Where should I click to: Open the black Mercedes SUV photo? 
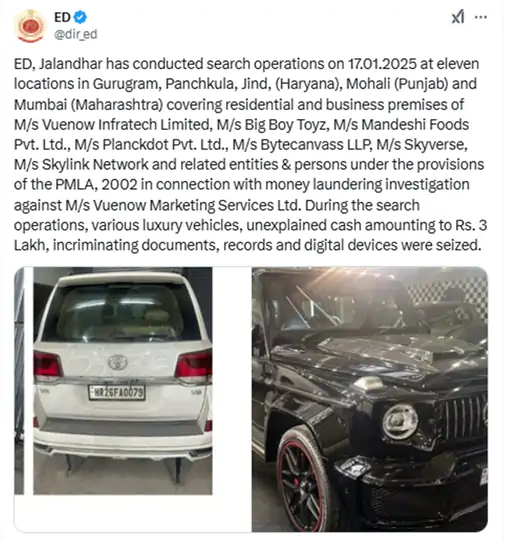(x=370, y=399)
